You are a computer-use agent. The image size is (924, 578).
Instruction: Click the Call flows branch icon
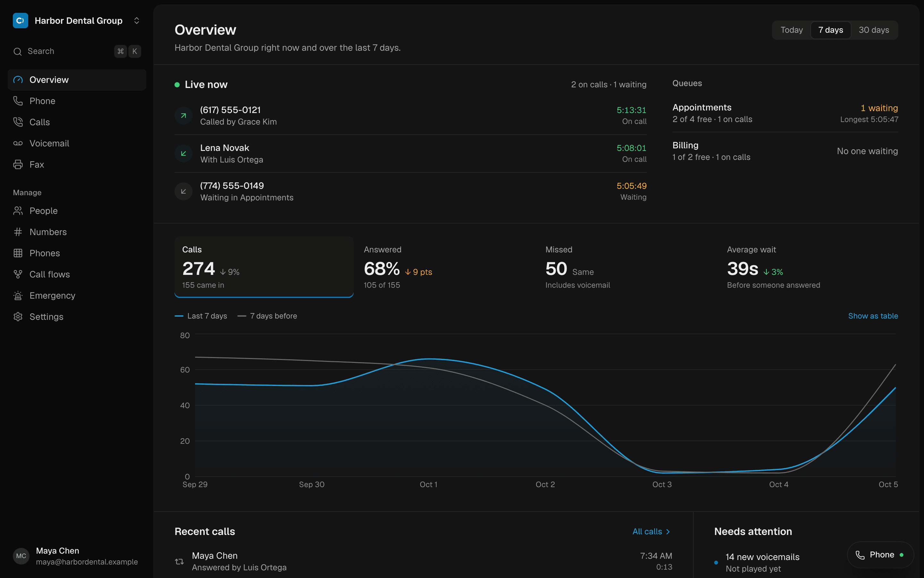(18, 275)
